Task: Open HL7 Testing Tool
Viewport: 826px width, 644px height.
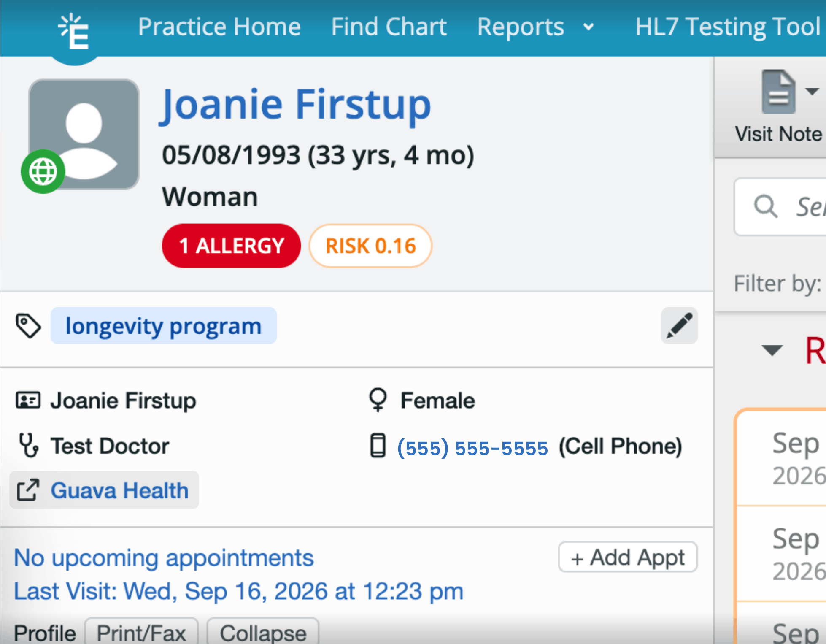Action: (x=729, y=27)
